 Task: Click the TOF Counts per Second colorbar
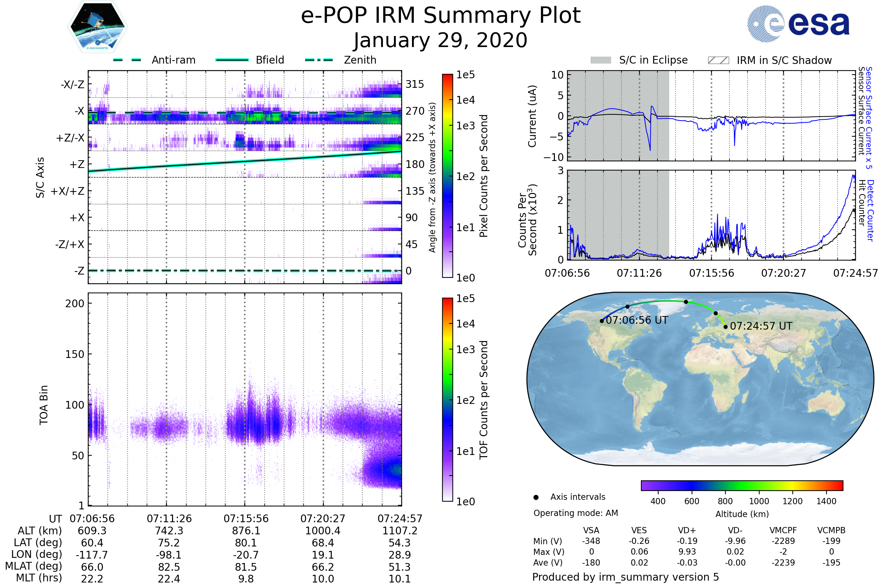click(447, 399)
